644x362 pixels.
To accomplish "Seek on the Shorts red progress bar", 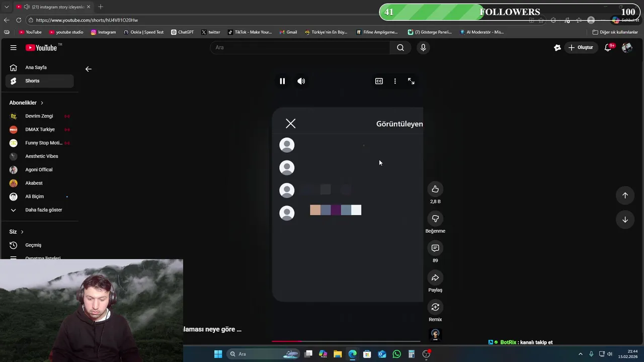I will (x=346, y=341).
